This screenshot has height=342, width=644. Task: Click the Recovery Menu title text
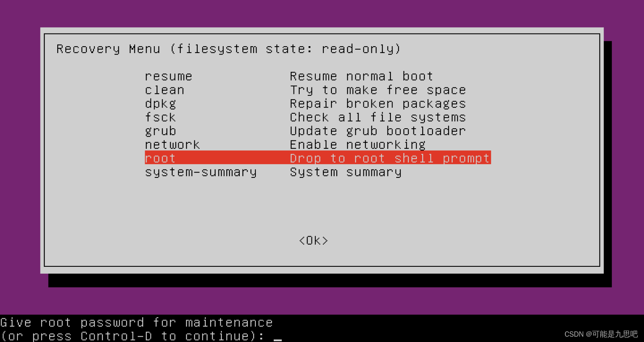pyautogui.click(x=228, y=49)
